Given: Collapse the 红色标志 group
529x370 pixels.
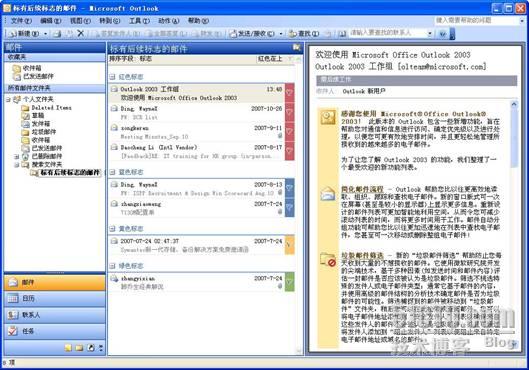Looking at the screenshot, I should coord(112,77).
